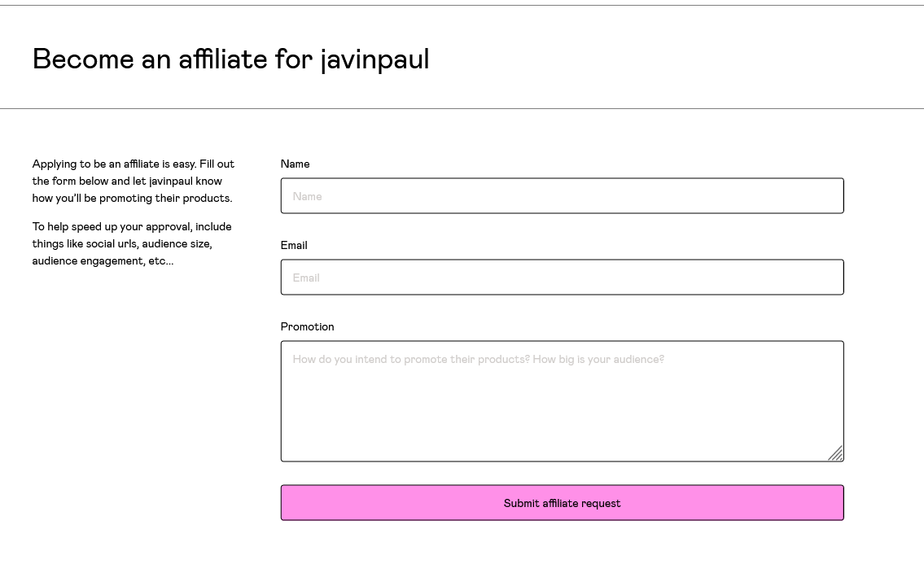This screenshot has height=586, width=924.
Task: Click the promotion question placeholder text
Action: point(477,359)
